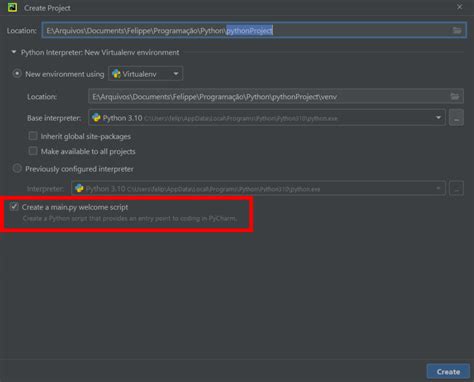Select New environment using radio button

(x=17, y=74)
